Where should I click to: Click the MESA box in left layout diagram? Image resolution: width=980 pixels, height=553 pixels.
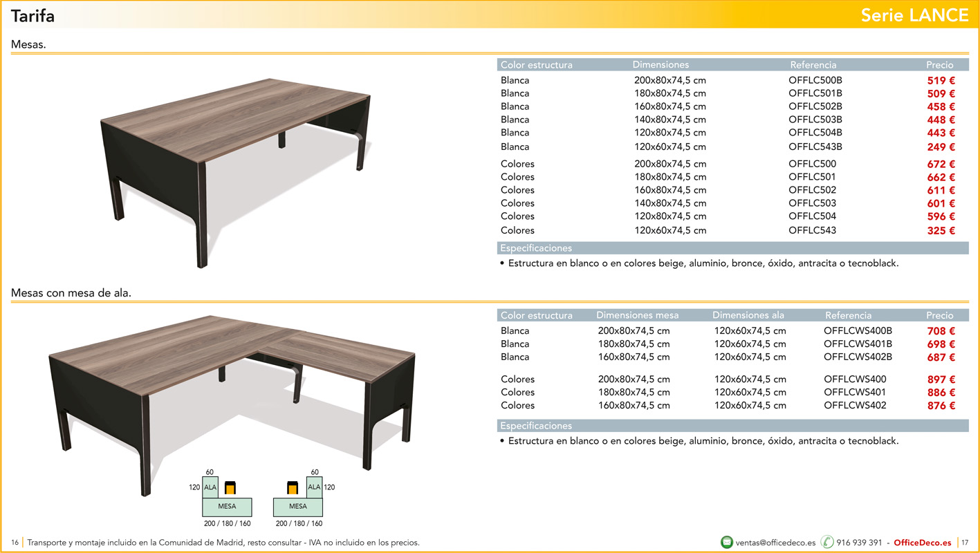pyautogui.click(x=227, y=507)
